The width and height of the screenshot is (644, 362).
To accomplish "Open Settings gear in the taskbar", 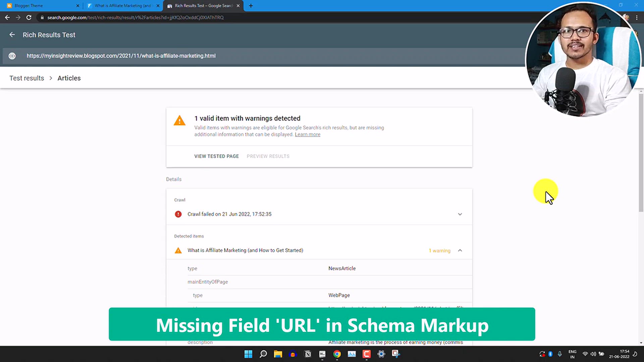I will (x=381, y=354).
